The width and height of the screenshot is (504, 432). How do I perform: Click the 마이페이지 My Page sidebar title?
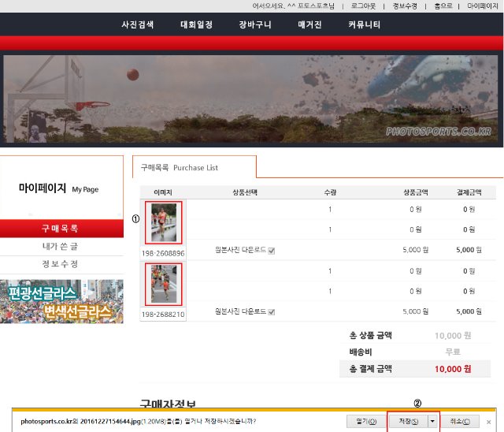tap(58, 188)
